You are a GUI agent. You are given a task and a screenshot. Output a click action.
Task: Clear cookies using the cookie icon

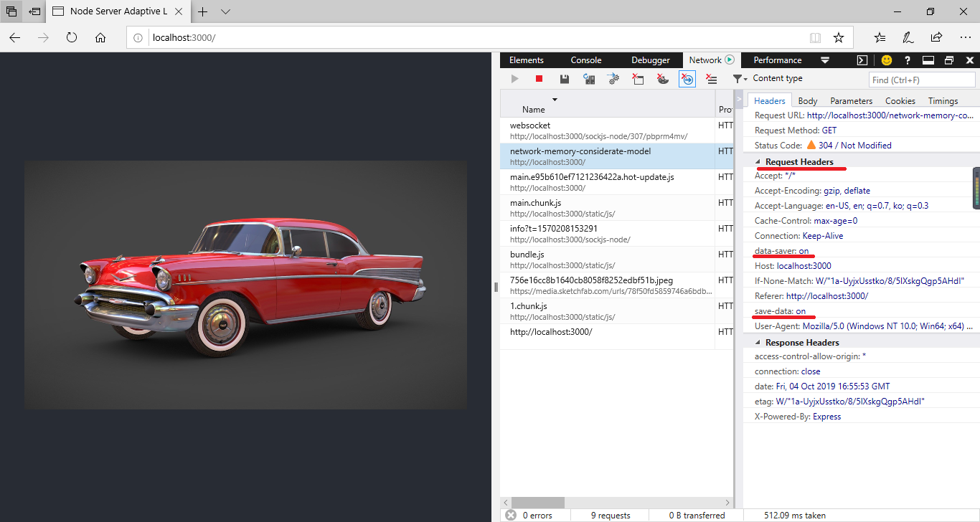pos(662,79)
